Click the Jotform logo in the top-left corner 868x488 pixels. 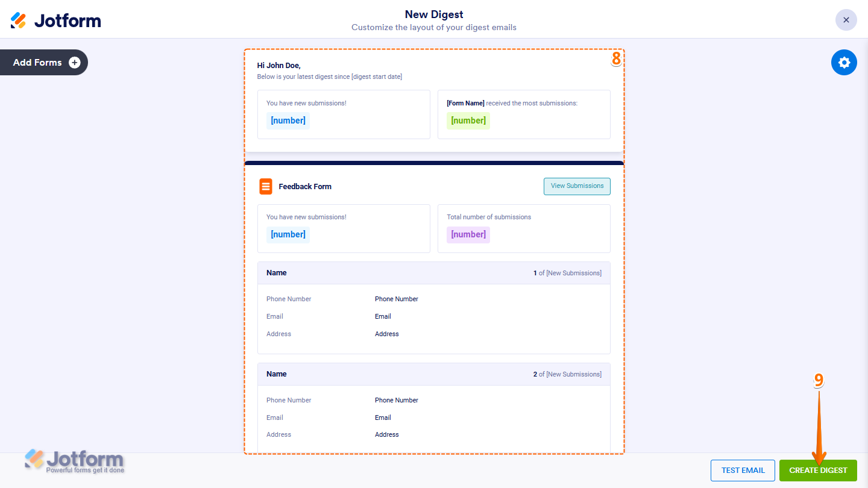click(55, 20)
